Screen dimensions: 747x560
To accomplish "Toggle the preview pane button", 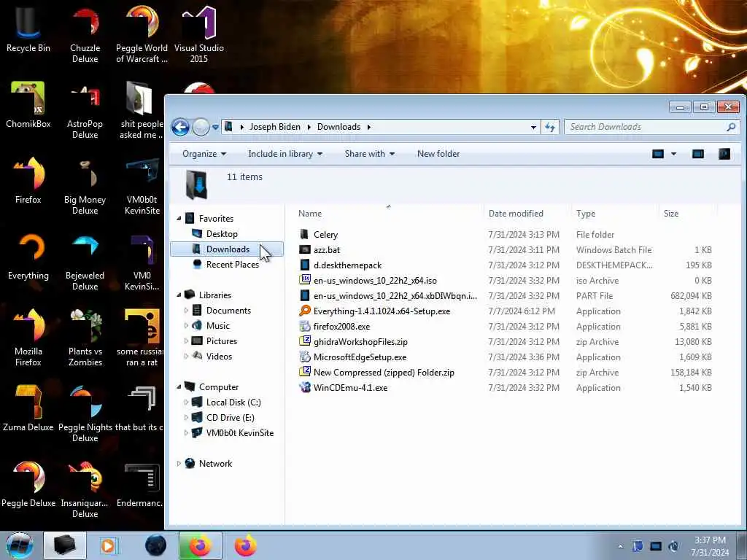I will coord(698,154).
